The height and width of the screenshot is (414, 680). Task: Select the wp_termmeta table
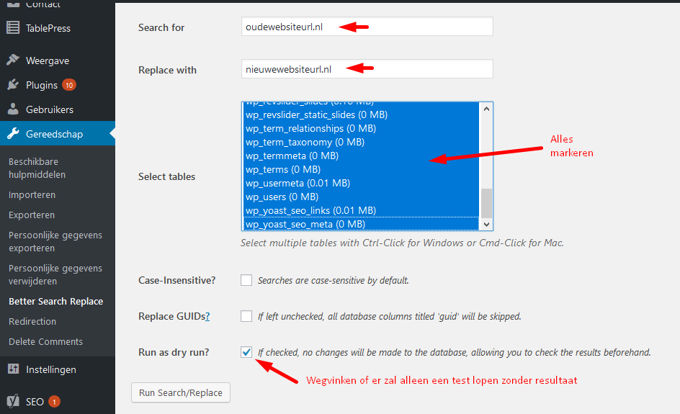coord(361,156)
